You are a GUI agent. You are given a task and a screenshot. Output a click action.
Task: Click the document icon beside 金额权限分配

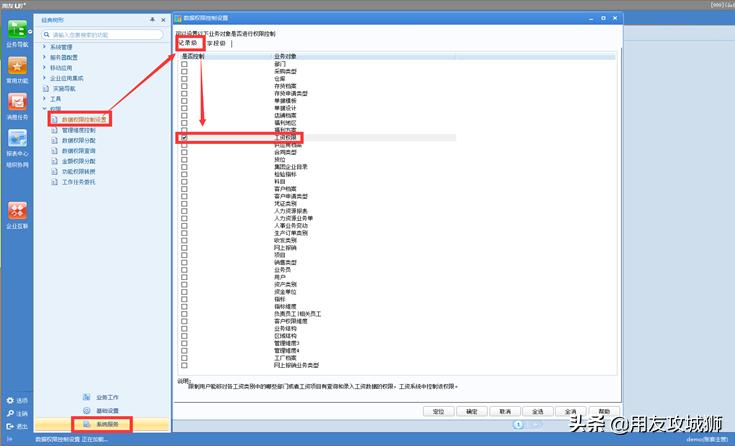coord(55,161)
